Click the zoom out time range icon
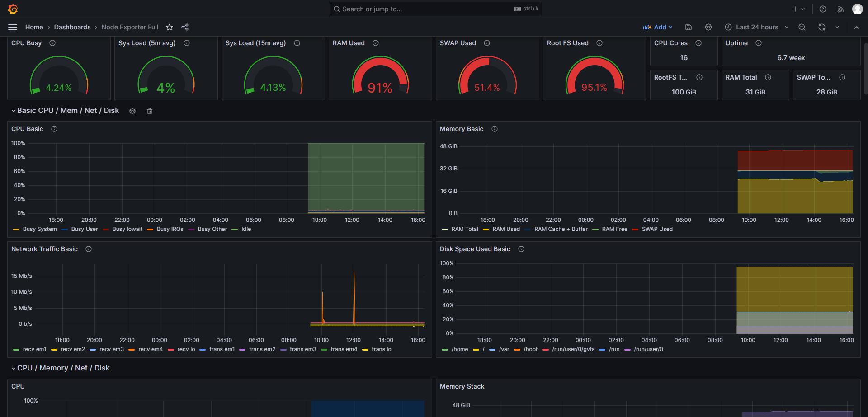The width and height of the screenshot is (868, 417). point(802,27)
